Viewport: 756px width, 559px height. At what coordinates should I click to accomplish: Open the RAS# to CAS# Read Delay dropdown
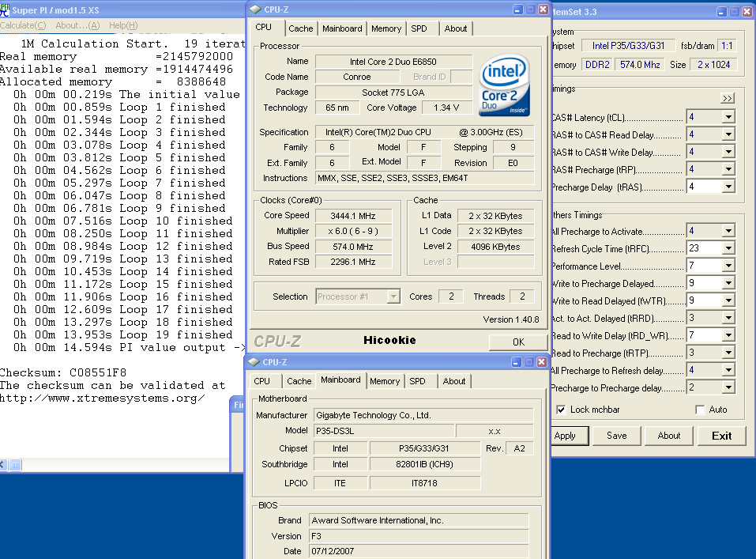coord(728,134)
